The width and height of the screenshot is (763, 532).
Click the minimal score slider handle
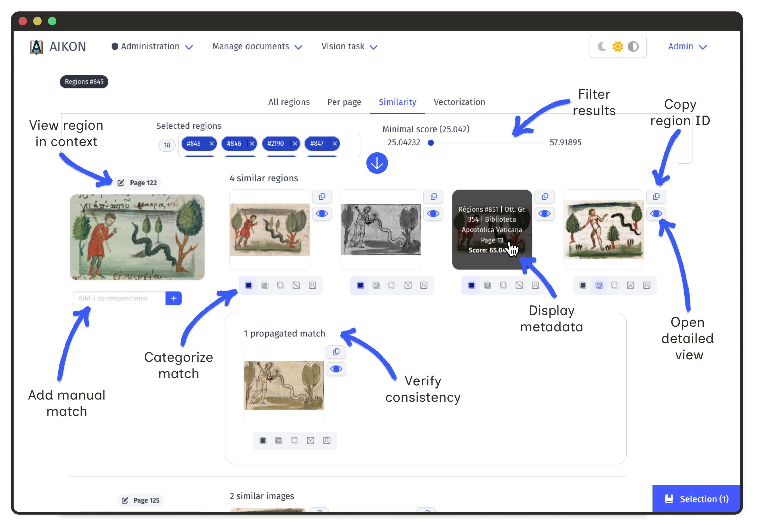(x=431, y=143)
